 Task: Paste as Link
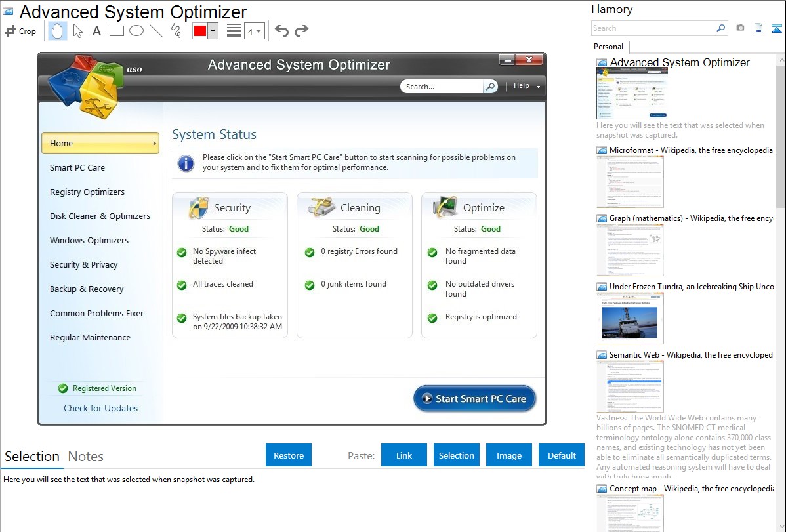pyautogui.click(x=404, y=455)
